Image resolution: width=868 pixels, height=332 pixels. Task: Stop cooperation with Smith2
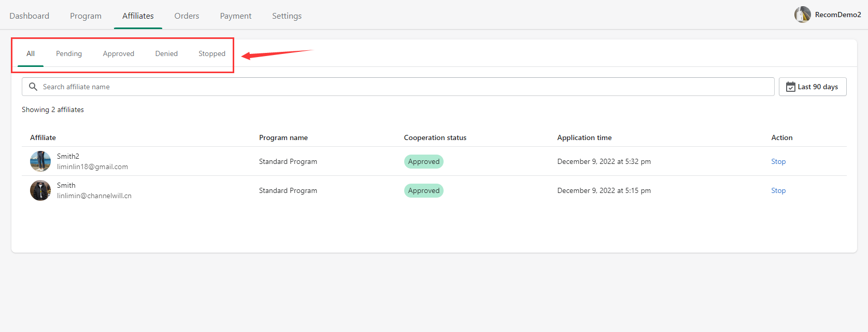778,161
